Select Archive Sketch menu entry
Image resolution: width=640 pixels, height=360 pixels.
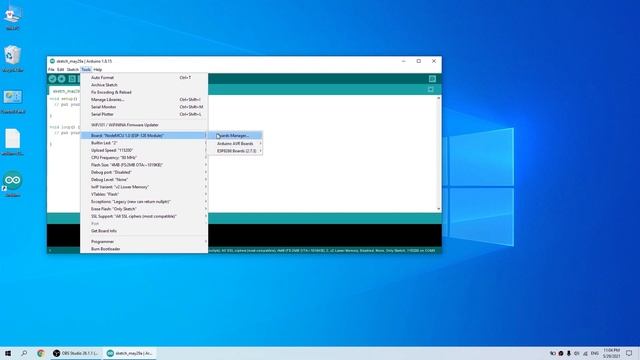click(144, 85)
